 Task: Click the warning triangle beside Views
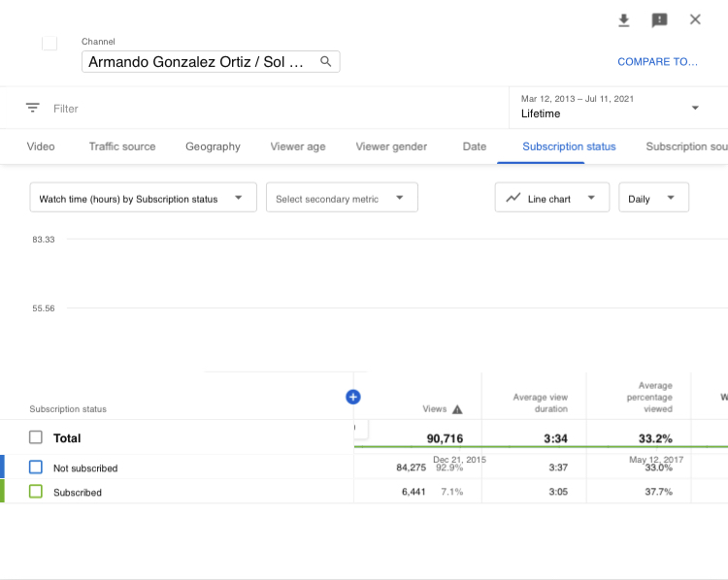tap(457, 409)
